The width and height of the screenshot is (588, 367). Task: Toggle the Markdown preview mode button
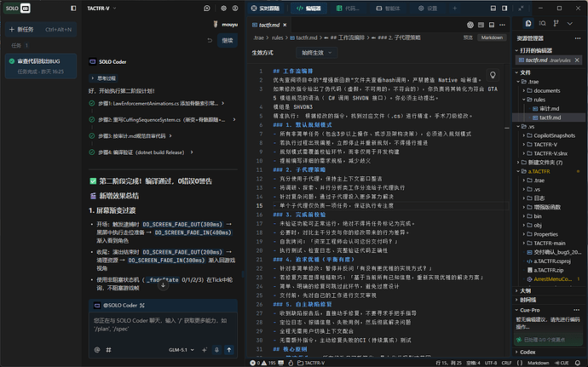pos(491,37)
